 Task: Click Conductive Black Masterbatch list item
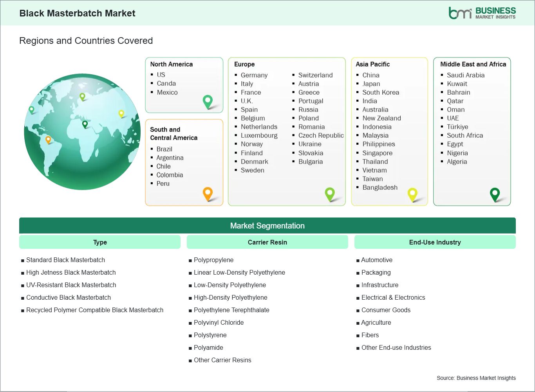point(69,297)
